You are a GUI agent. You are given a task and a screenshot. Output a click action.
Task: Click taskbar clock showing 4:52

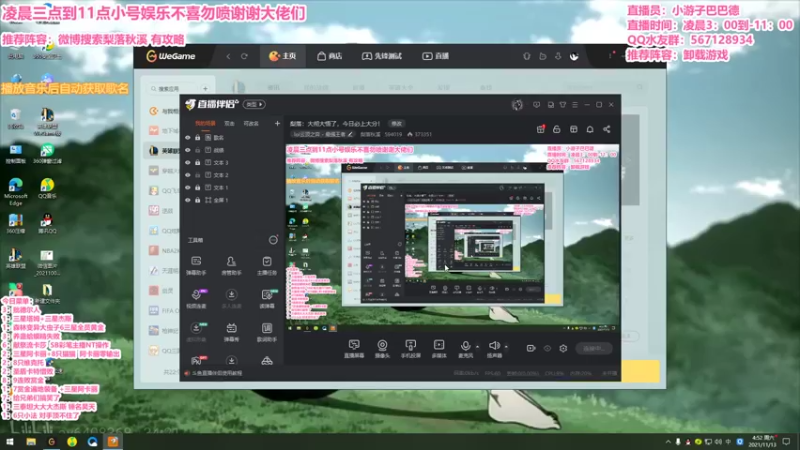(x=763, y=441)
